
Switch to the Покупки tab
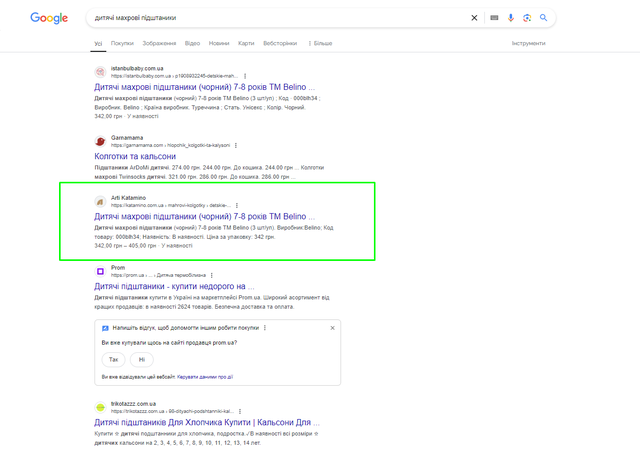click(122, 43)
